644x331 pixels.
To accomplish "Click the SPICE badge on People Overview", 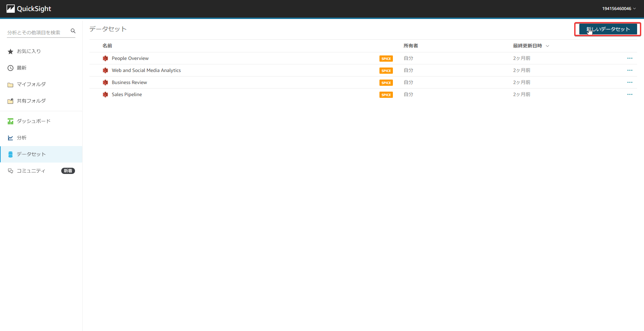I will tap(386, 59).
